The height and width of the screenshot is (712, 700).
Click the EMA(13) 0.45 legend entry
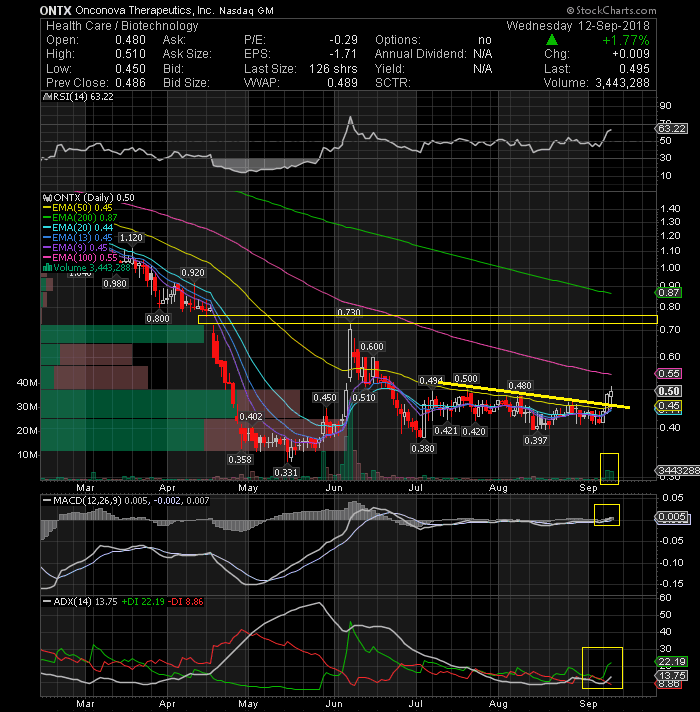coord(78,237)
